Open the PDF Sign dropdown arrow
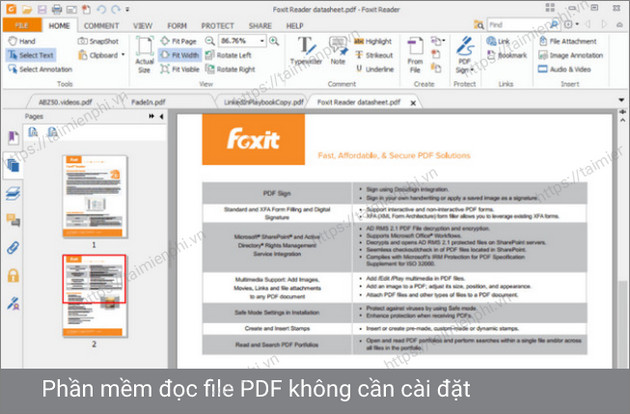 tap(472, 70)
